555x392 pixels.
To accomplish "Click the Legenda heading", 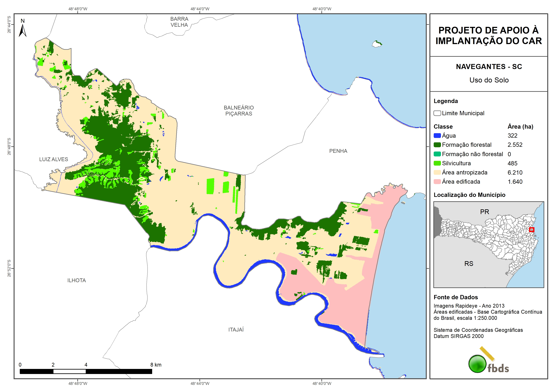I will (446, 101).
